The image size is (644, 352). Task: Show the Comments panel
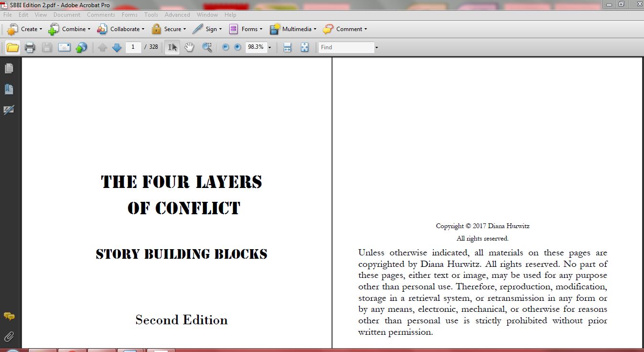[x=9, y=316]
